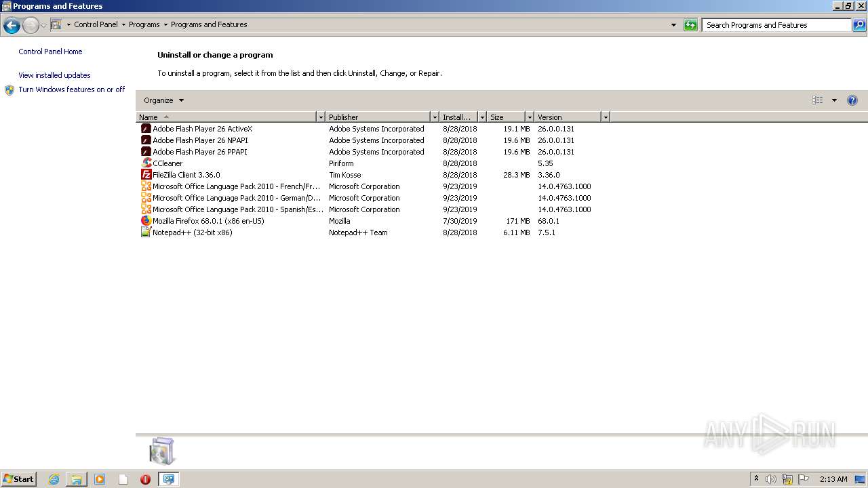Click the search magnifier icon

point(859,25)
